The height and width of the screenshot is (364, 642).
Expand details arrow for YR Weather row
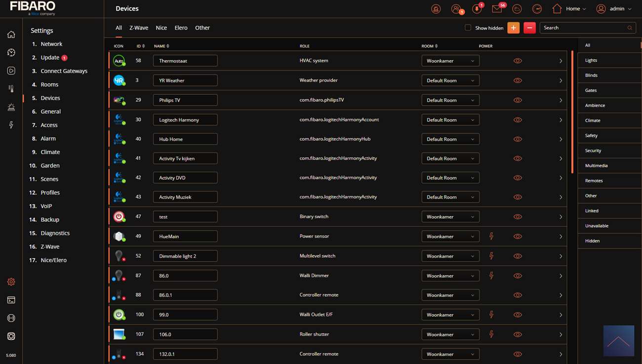561,81
